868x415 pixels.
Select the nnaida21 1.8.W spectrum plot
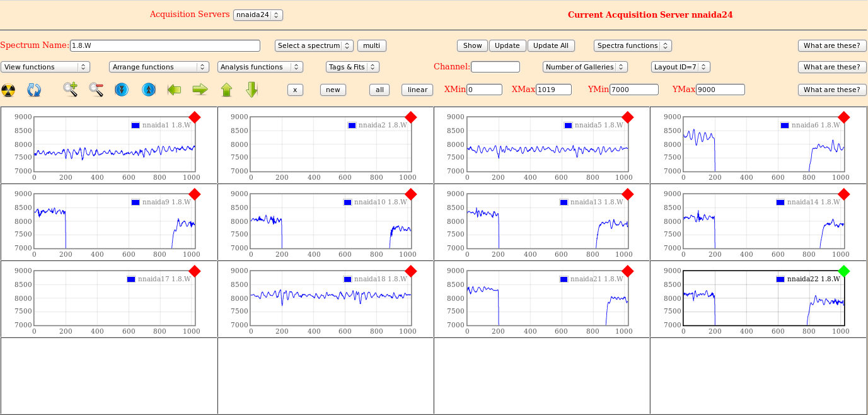click(547, 298)
